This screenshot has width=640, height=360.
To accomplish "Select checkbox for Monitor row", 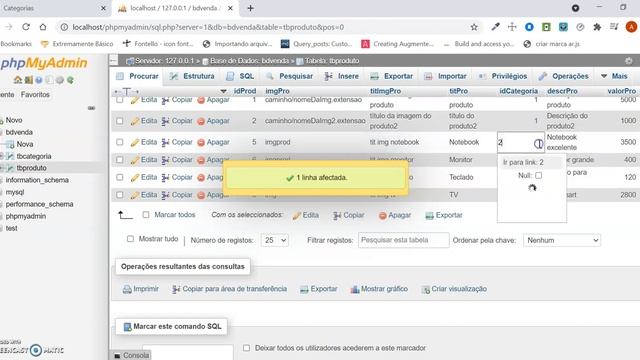I will (x=120, y=160).
